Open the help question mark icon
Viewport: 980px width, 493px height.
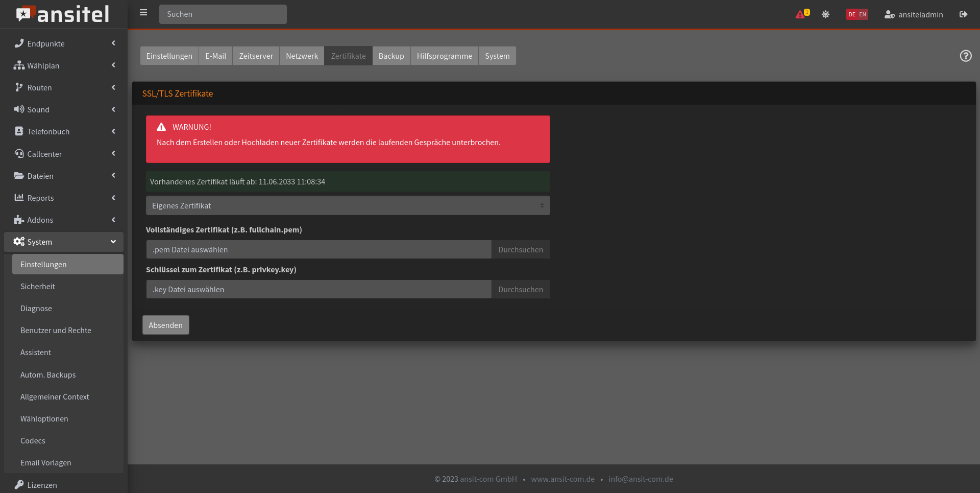(965, 56)
